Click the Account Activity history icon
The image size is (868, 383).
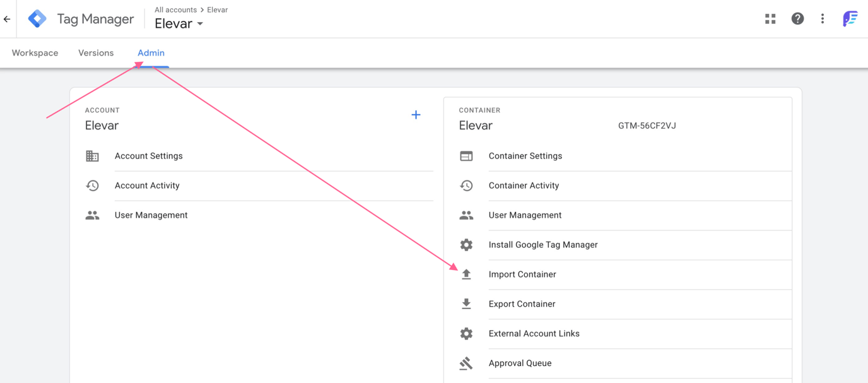[92, 186]
